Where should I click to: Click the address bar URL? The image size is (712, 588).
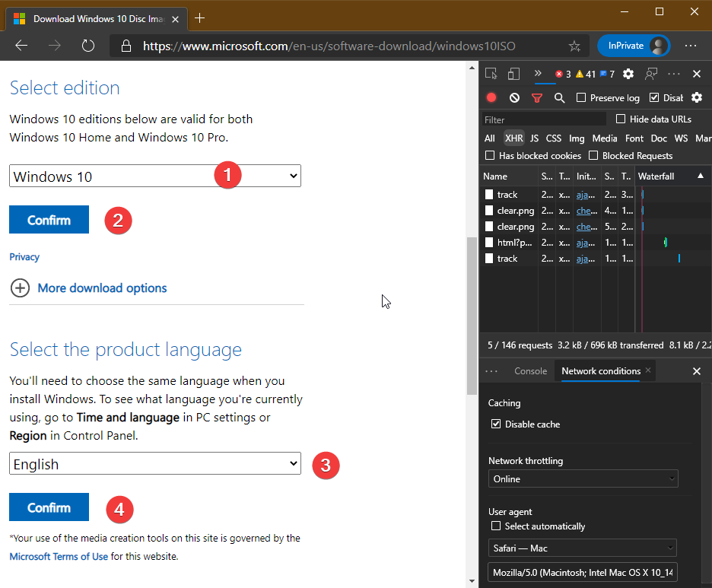[329, 46]
